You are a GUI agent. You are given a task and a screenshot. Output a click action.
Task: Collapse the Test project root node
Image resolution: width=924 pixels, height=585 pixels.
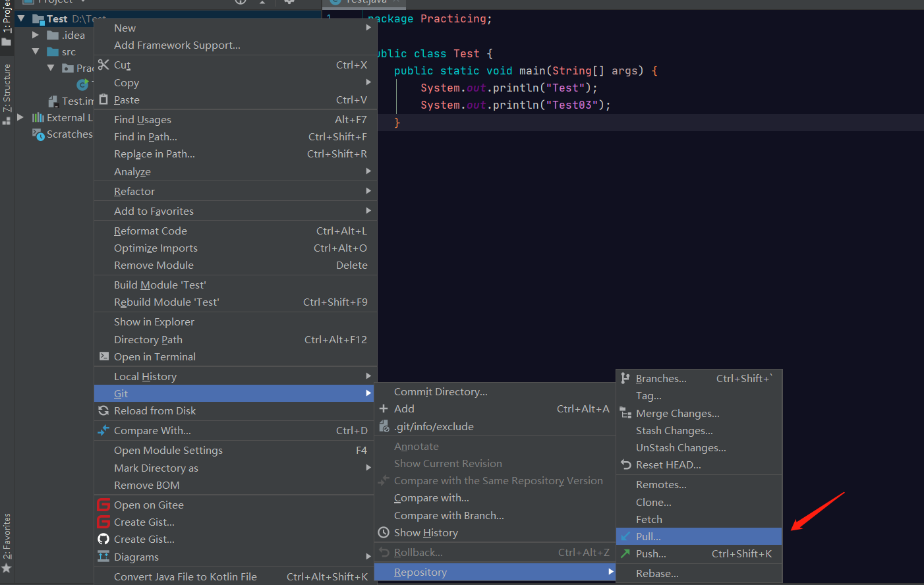(21, 18)
